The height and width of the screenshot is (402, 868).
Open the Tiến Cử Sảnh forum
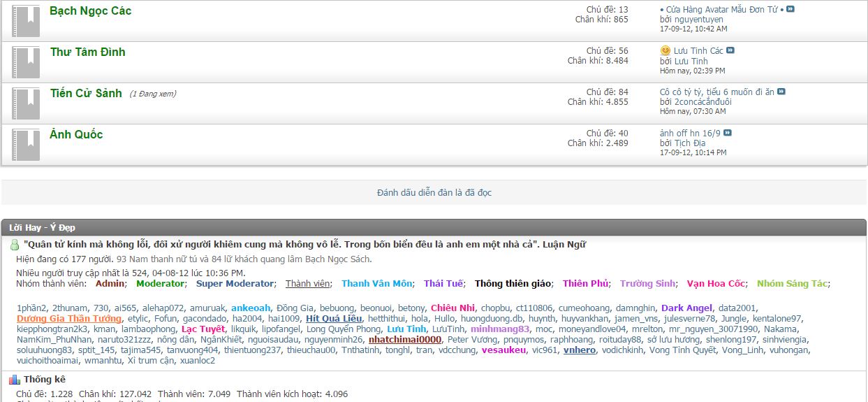coord(86,94)
